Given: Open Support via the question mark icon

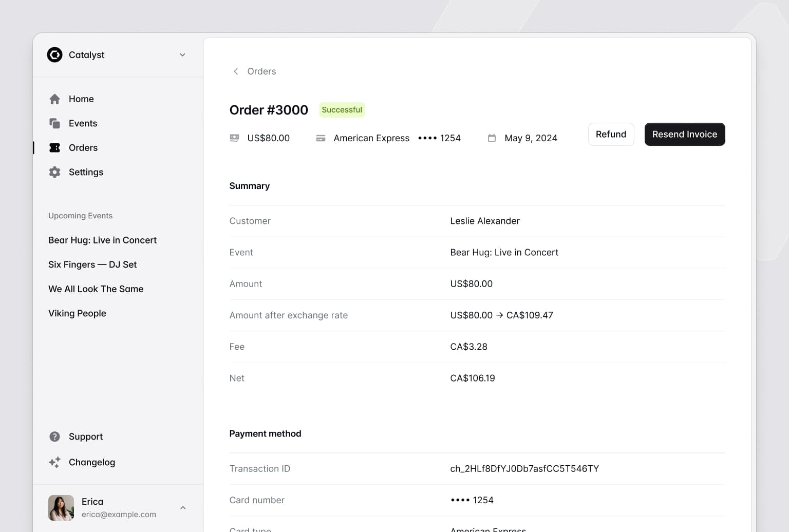Looking at the screenshot, I should tap(54, 436).
